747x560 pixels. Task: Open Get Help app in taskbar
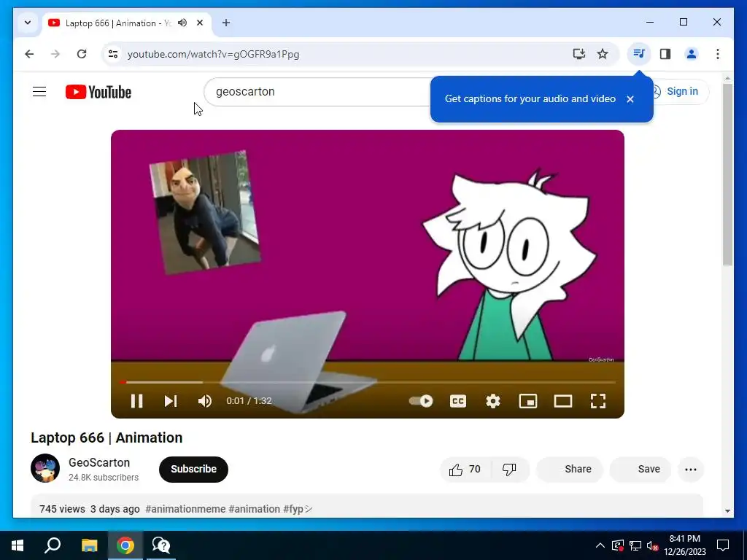[161, 545]
